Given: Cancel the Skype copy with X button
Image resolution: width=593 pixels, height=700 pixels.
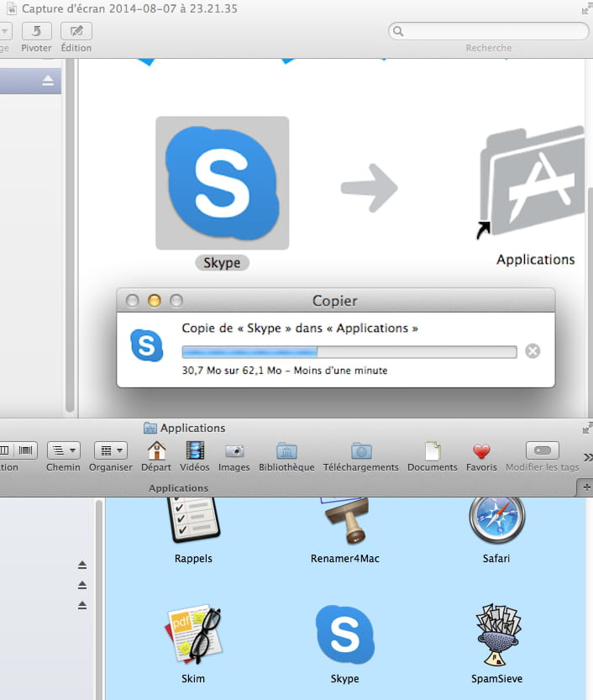Looking at the screenshot, I should [533, 351].
